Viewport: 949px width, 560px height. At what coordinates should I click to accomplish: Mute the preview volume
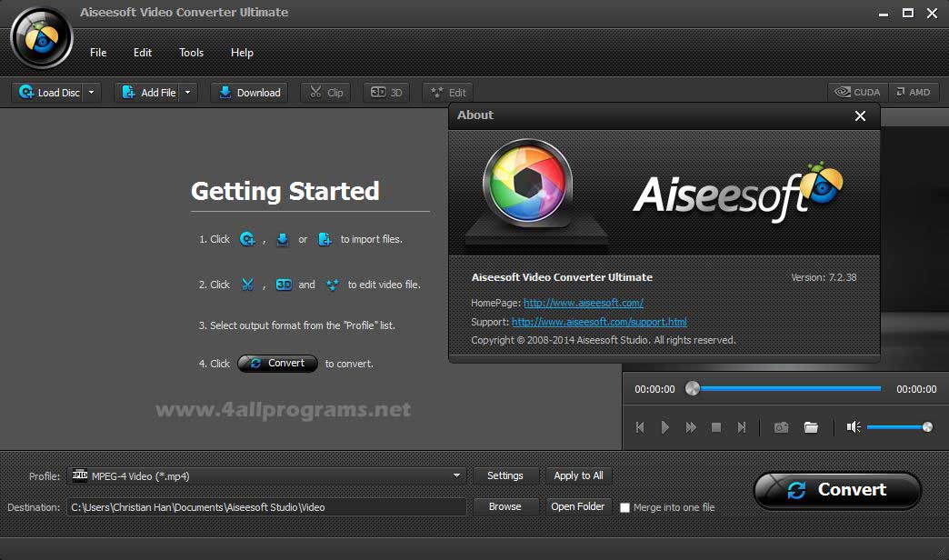(854, 427)
